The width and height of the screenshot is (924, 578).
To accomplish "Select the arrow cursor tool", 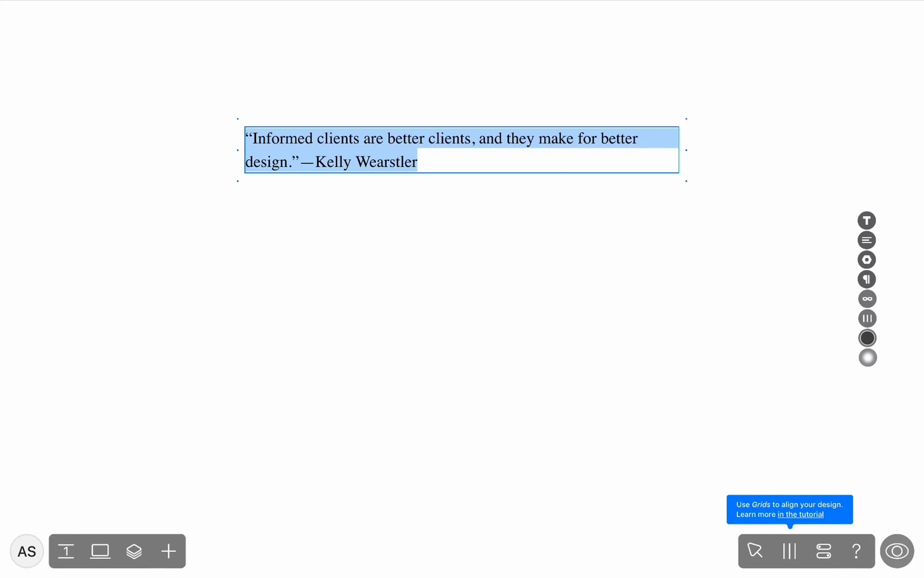I will tap(755, 551).
